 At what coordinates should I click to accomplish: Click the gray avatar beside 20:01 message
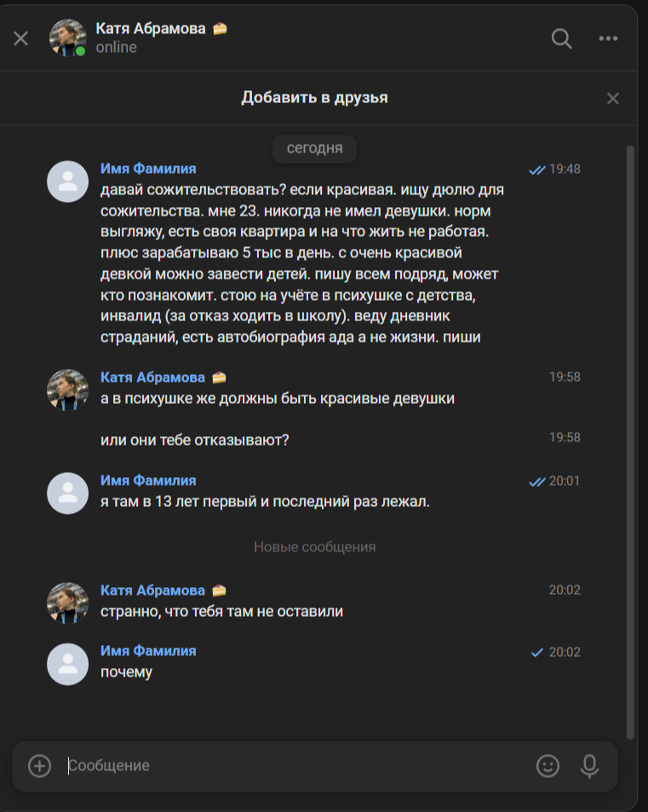click(68, 493)
